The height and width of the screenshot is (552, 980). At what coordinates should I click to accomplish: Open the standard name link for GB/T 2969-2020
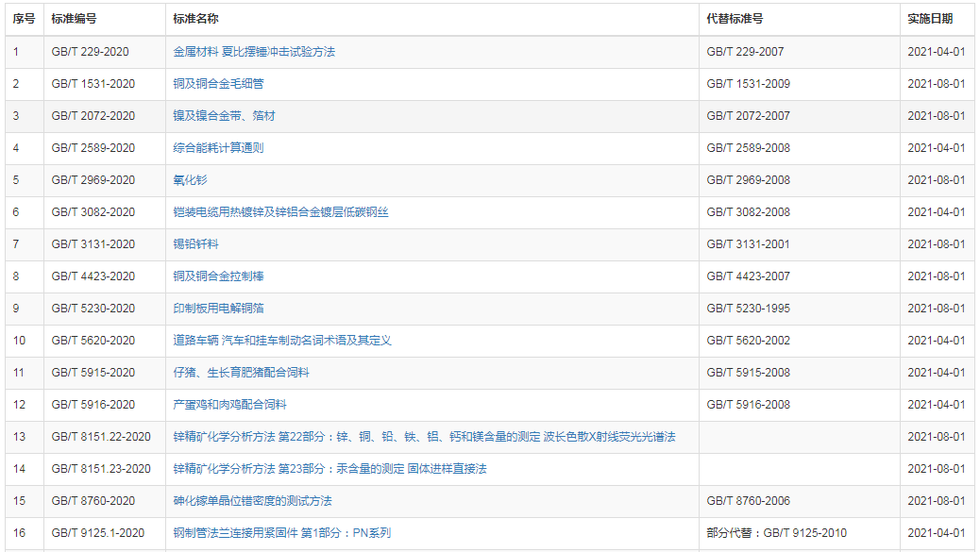pyautogui.click(x=190, y=180)
